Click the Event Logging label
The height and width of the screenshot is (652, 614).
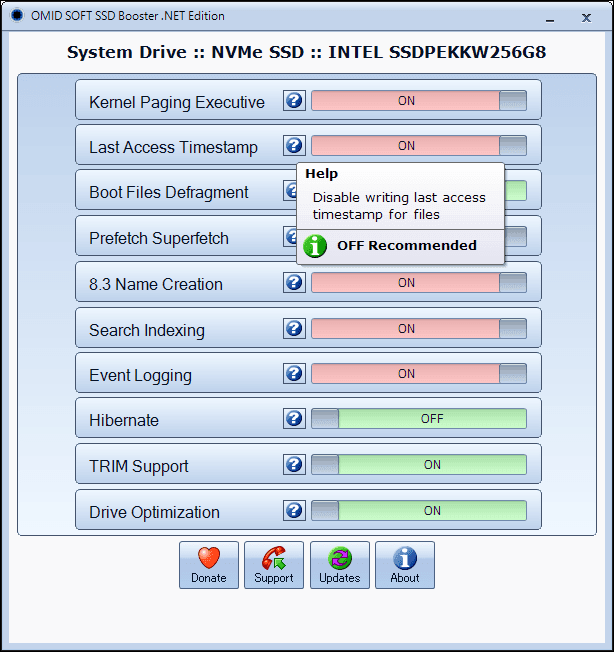[141, 375]
